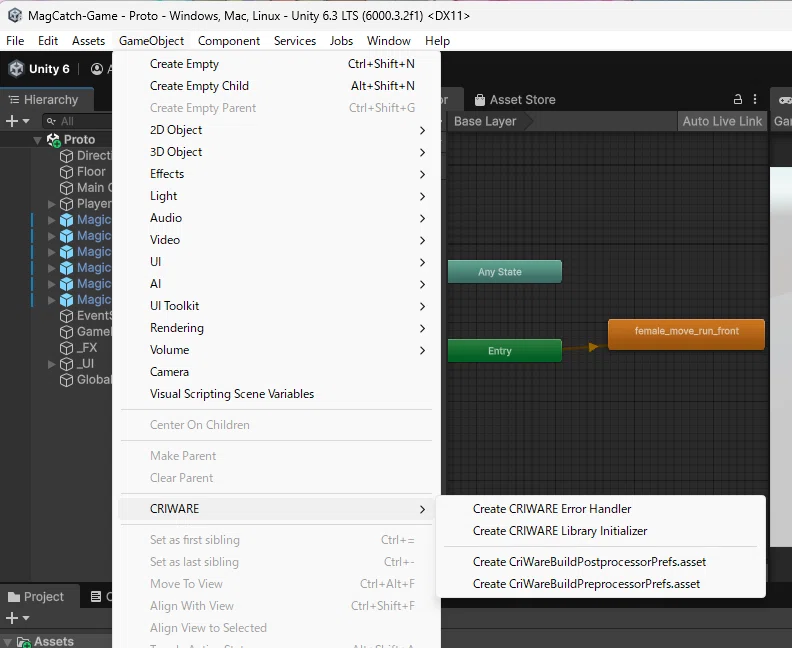Select the female_move_run_front state node

(686, 334)
